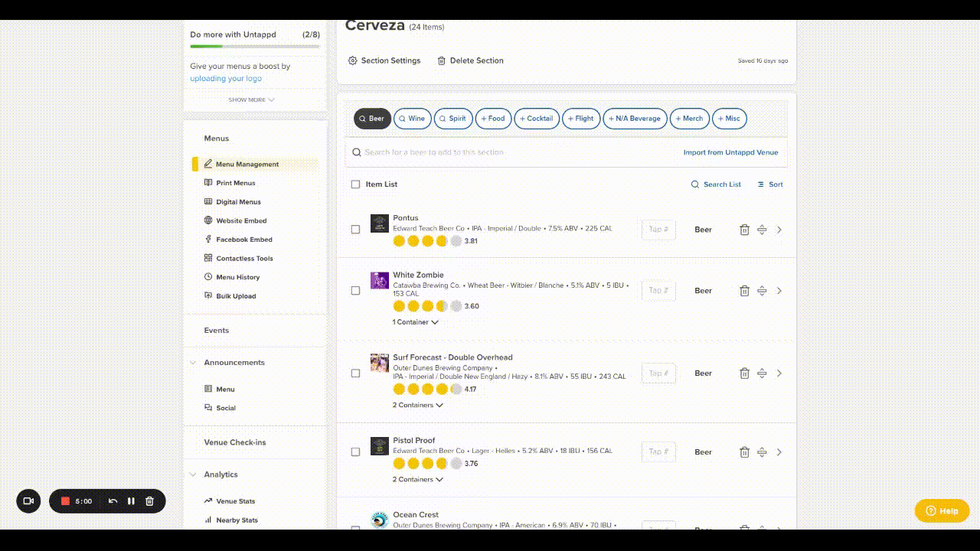Click reorder handle for Pontus
980x551 pixels.
click(762, 230)
